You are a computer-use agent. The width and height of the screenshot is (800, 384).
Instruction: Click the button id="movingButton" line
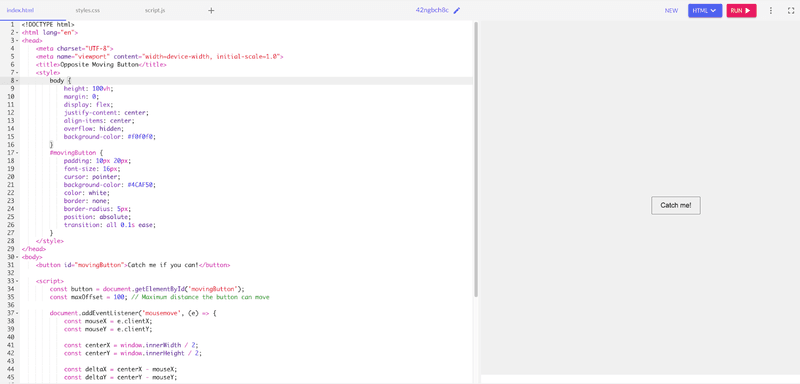[133, 265]
